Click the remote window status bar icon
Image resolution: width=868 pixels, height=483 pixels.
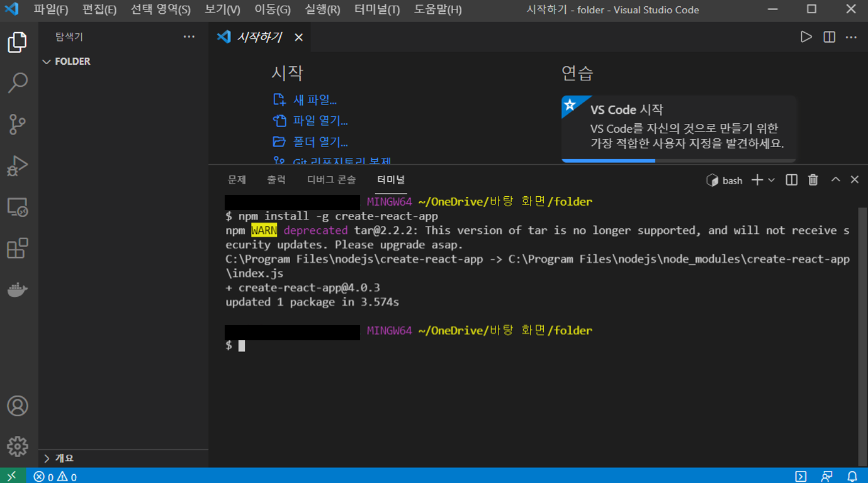[x=13, y=476]
